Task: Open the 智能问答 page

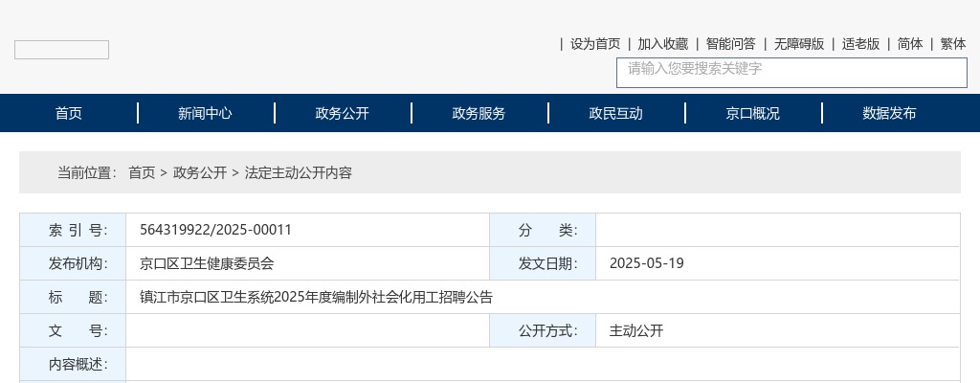Action: tap(731, 44)
